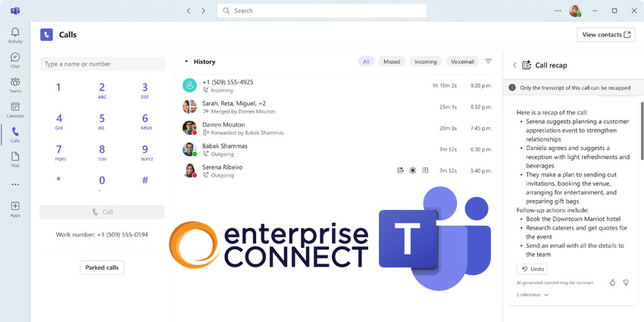Open the Activity bell in sidebar
Image resolution: width=644 pixels, height=322 pixels.
15,36
